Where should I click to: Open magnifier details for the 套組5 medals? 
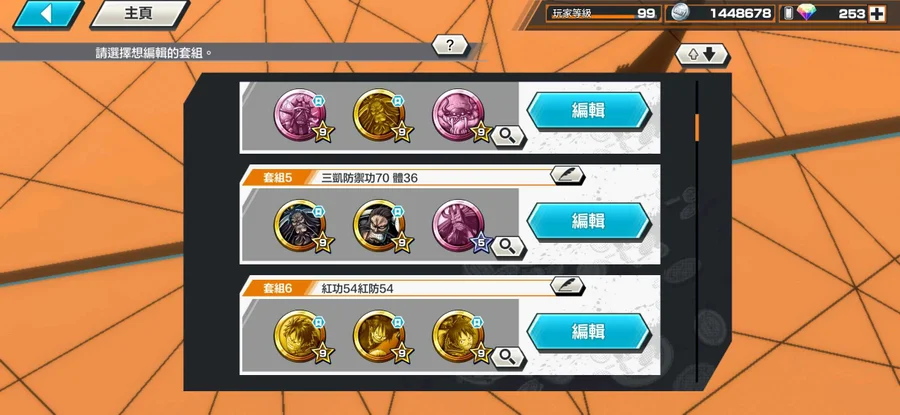[x=508, y=247]
